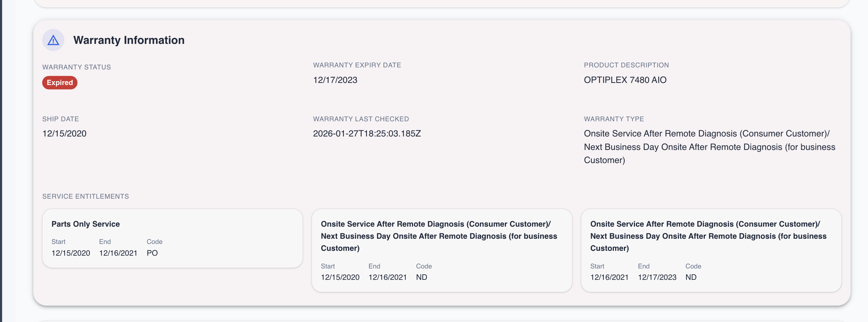Click the warranty last checked timestamp

[367, 133]
